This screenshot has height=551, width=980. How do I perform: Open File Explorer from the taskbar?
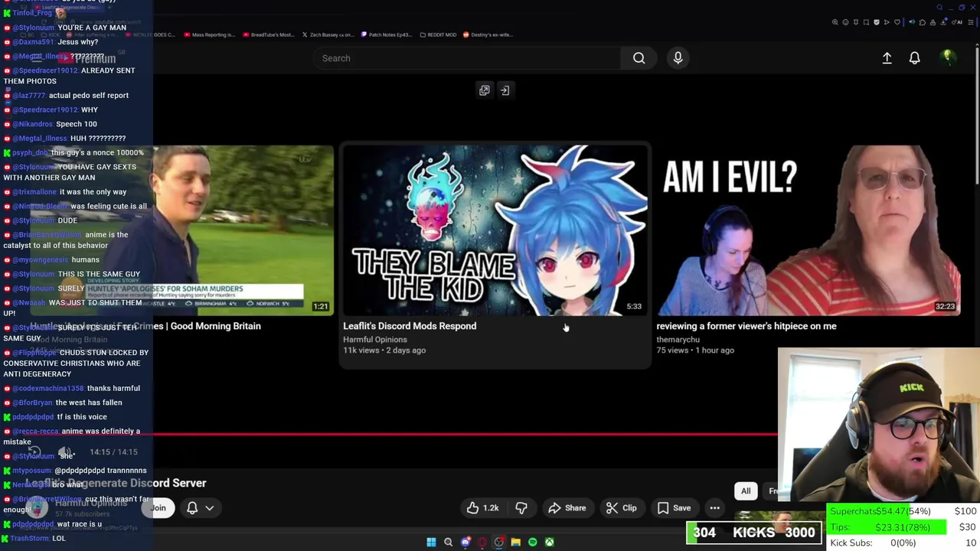click(515, 542)
